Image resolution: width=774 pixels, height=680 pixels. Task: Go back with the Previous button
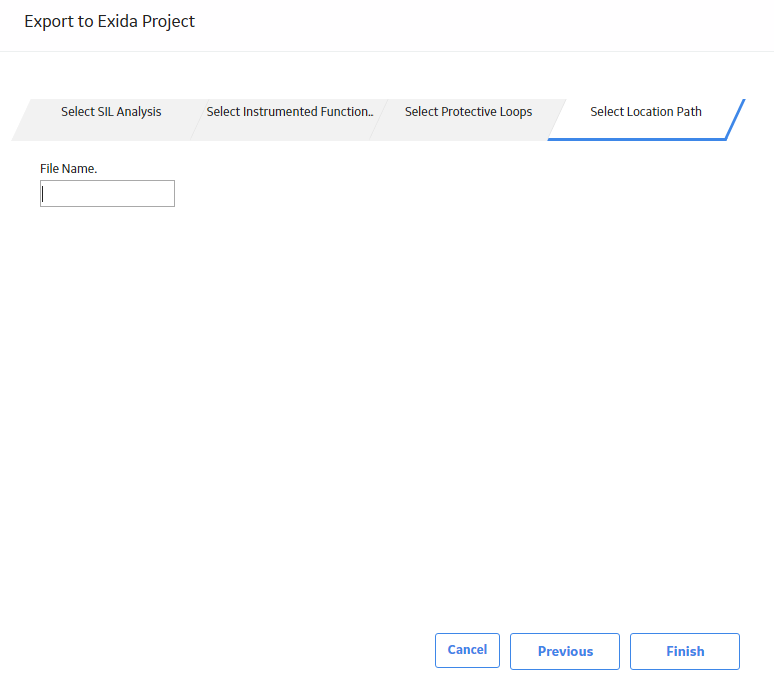tap(565, 651)
